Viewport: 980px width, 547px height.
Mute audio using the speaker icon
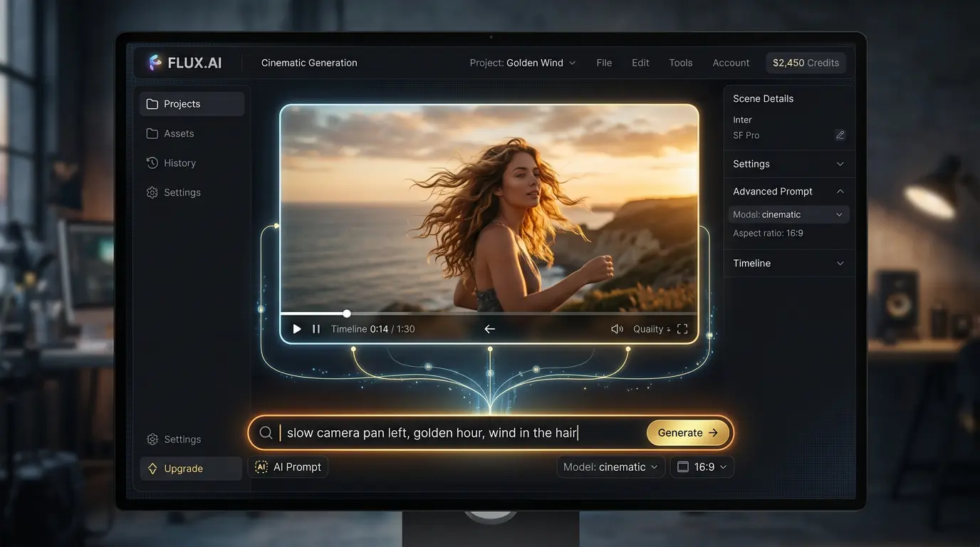pyautogui.click(x=617, y=328)
